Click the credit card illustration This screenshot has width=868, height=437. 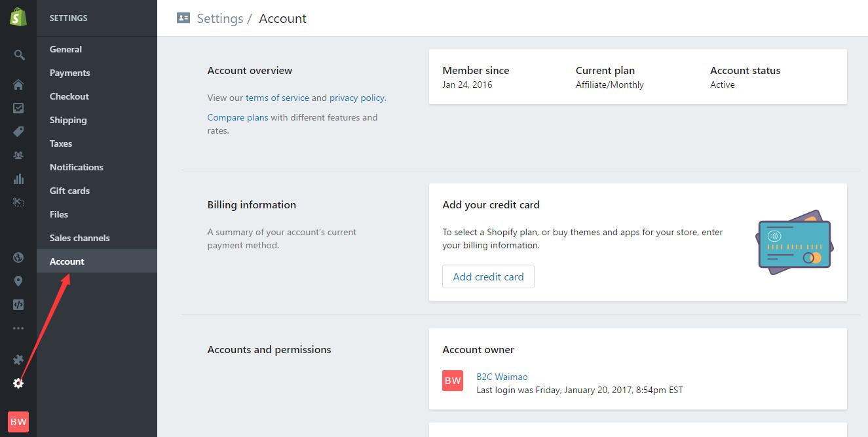[x=794, y=243]
